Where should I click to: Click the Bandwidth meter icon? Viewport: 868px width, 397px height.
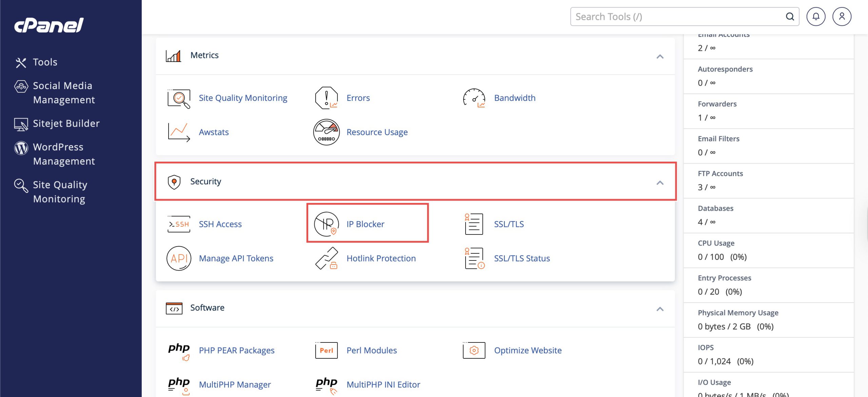474,98
